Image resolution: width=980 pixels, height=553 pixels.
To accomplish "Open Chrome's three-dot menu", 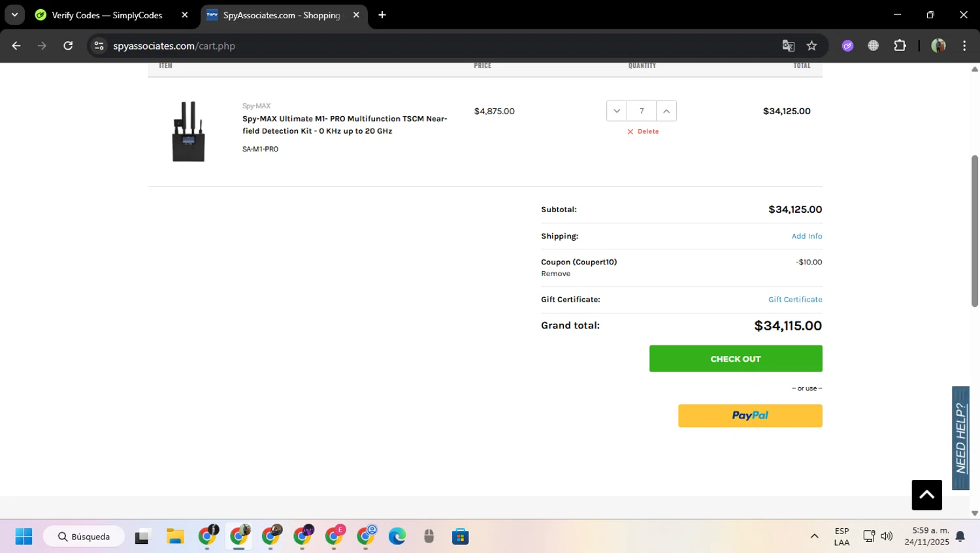I will pos(964,46).
